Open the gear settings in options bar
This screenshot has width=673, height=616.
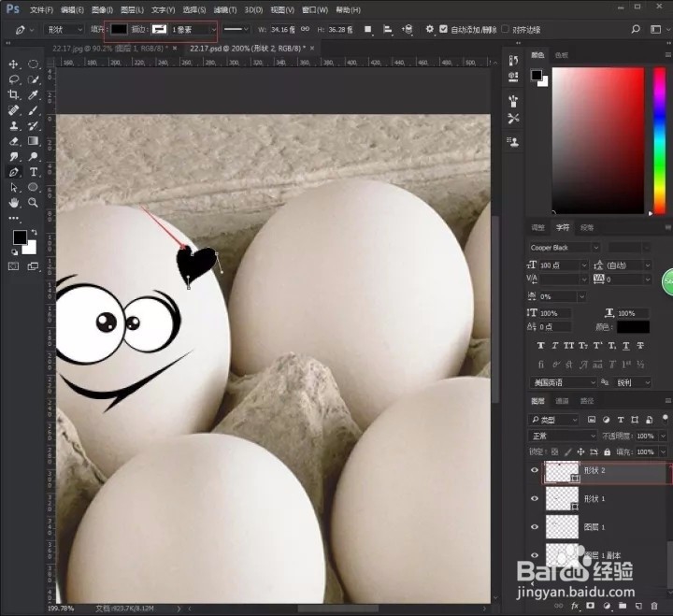429,29
